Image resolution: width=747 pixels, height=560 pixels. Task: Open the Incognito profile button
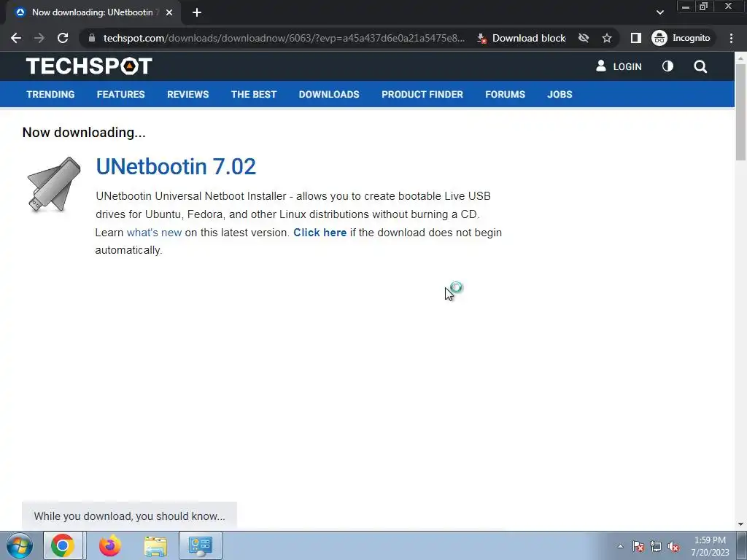coord(682,38)
